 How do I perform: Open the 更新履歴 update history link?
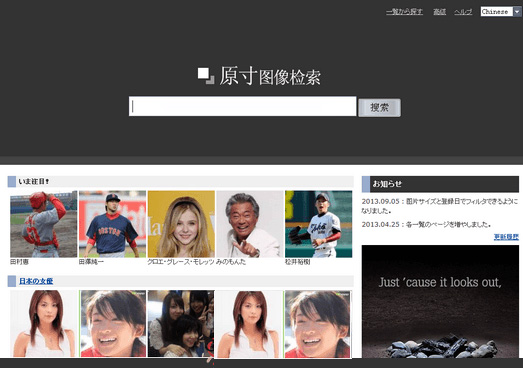coord(506,237)
